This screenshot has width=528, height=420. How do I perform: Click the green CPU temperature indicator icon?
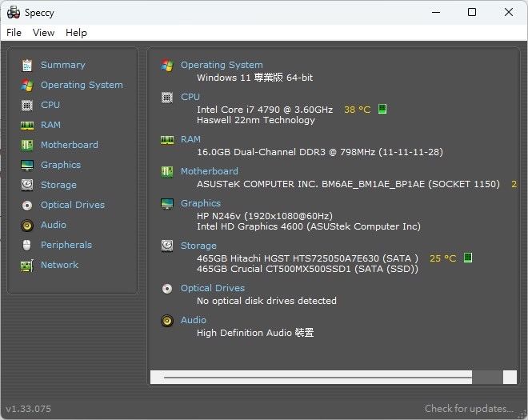(383, 109)
